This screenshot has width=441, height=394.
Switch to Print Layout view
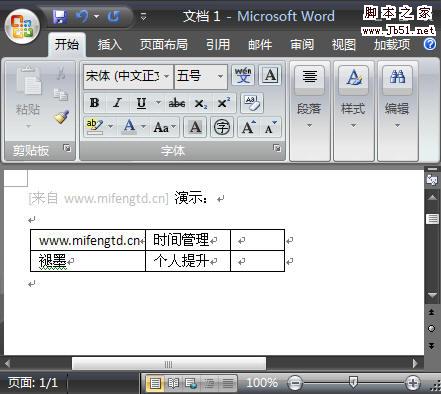pos(155,383)
